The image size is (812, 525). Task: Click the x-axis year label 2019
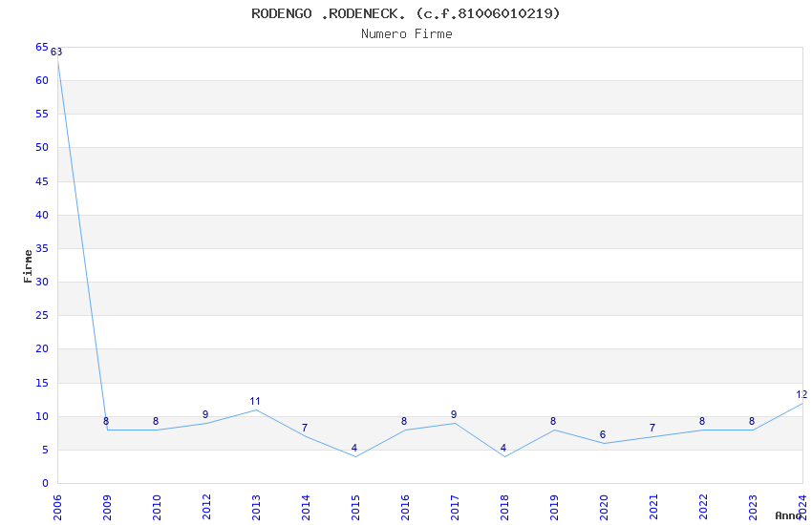click(554, 507)
